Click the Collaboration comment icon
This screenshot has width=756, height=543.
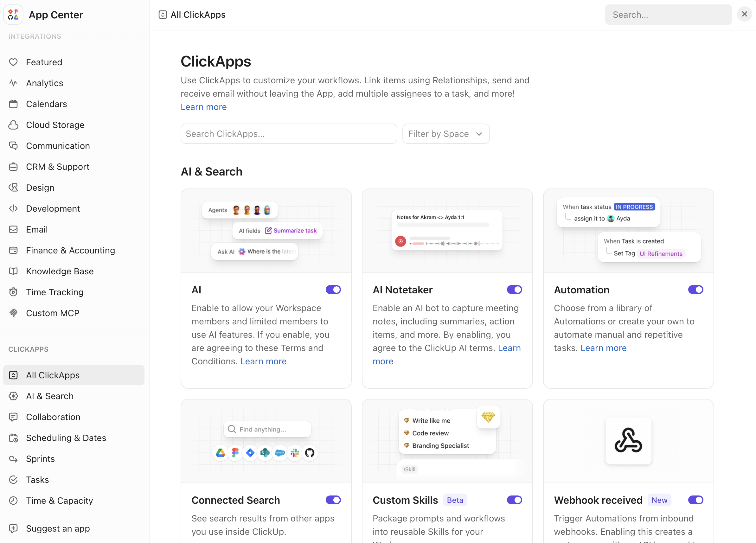pyautogui.click(x=13, y=417)
